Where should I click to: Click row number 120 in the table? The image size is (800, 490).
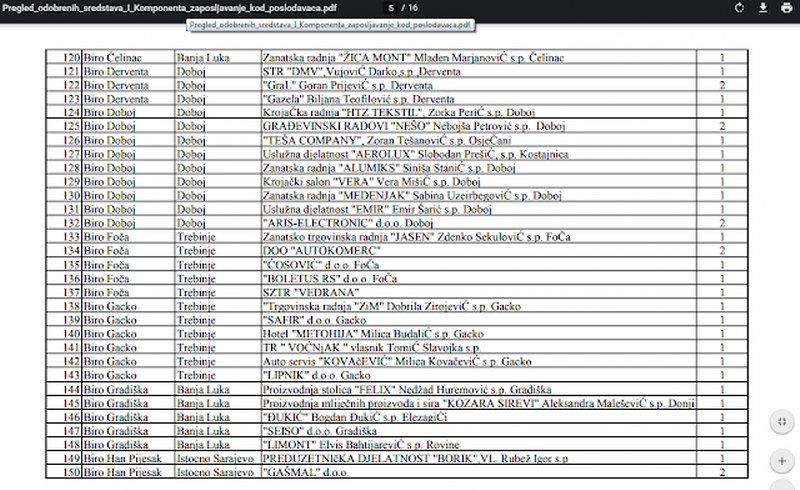(x=70, y=58)
